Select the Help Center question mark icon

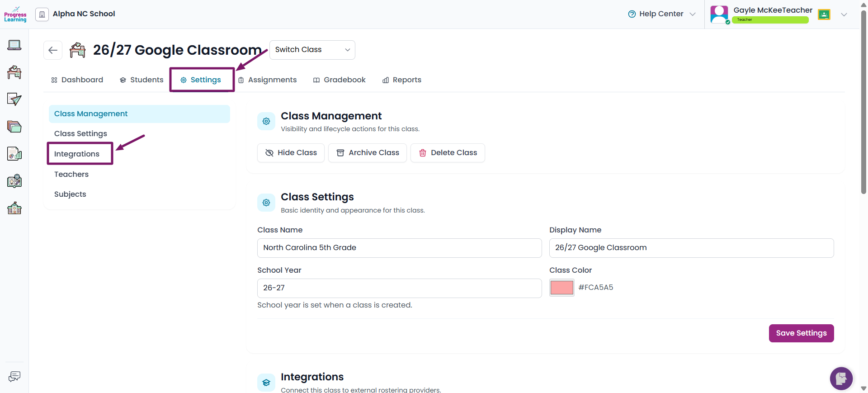tap(632, 14)
